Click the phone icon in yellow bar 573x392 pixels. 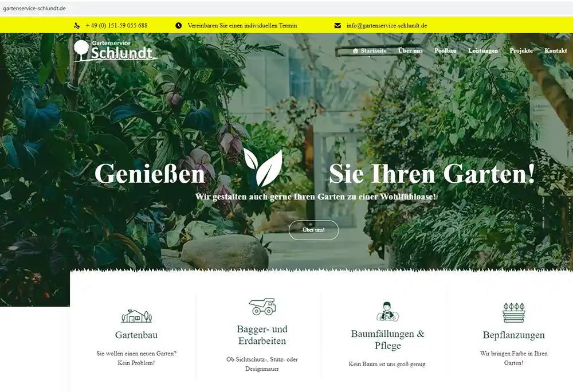77,26
